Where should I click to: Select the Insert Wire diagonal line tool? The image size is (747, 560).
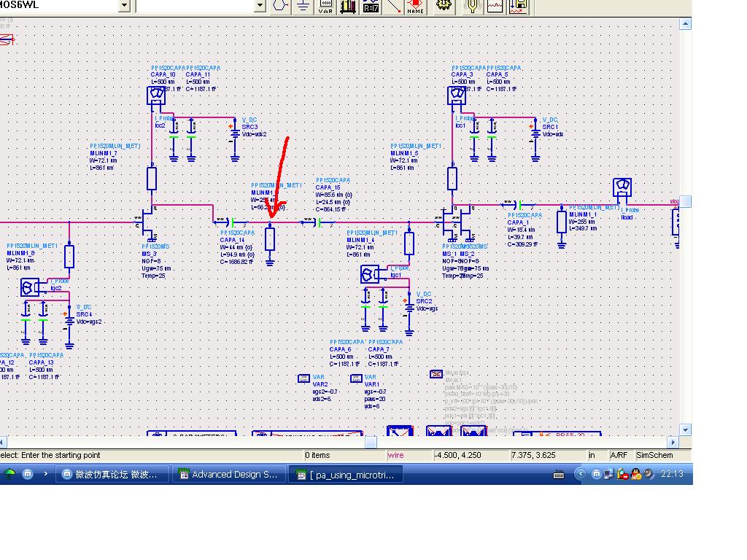pos(393,6)
